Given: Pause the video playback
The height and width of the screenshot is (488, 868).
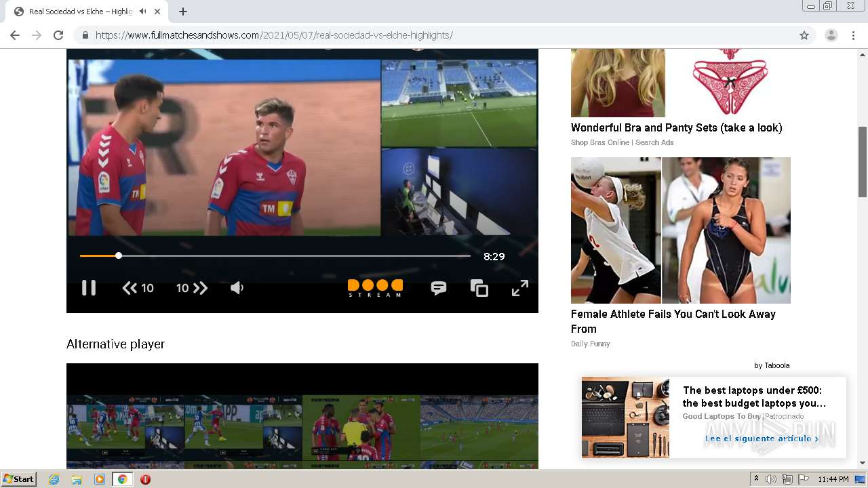Looking at the screenshot, I should click(89, 288).
